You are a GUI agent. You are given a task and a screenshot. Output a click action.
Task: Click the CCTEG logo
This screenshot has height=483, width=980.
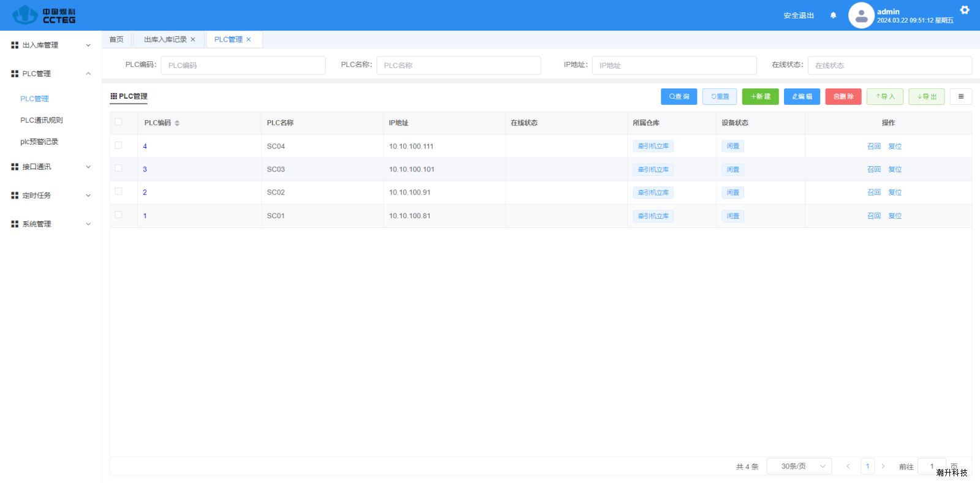(x=44, y=15)
